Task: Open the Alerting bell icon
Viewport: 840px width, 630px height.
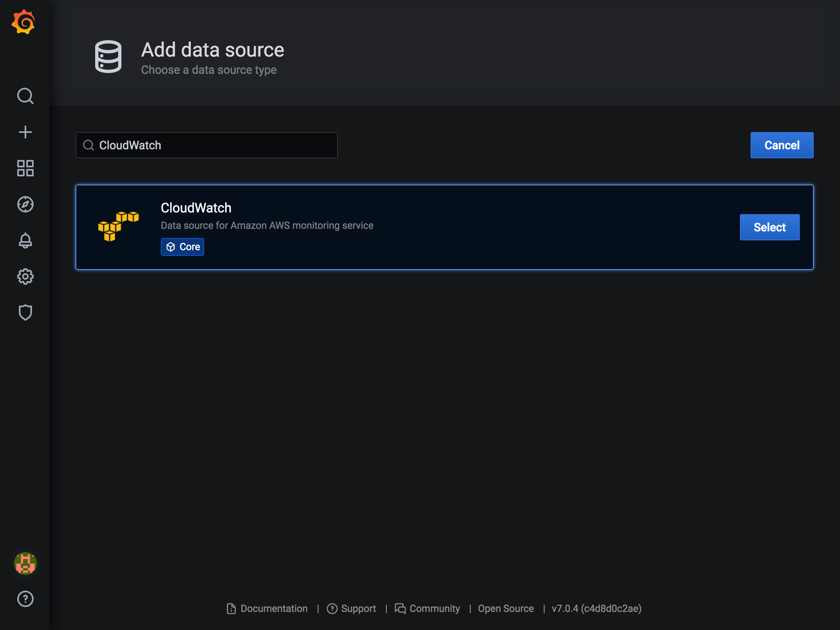Action: (25, 240)
